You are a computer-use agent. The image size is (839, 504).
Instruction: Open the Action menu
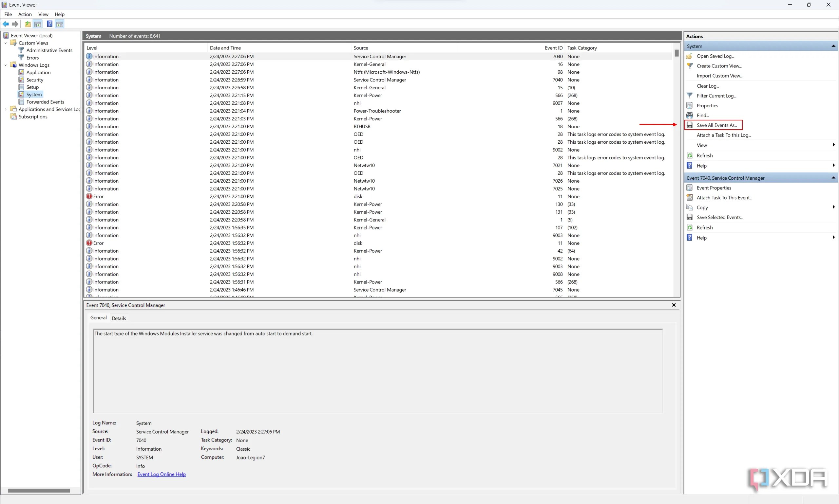[25, 14]
